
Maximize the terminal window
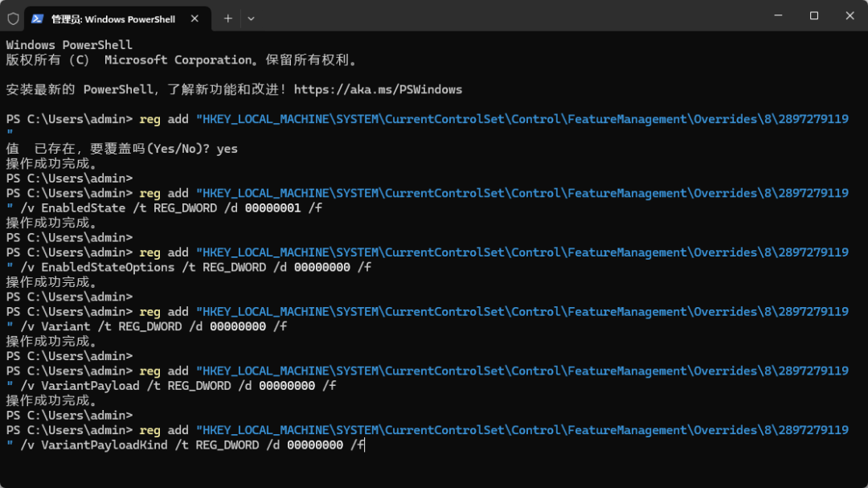click(813, 16)
